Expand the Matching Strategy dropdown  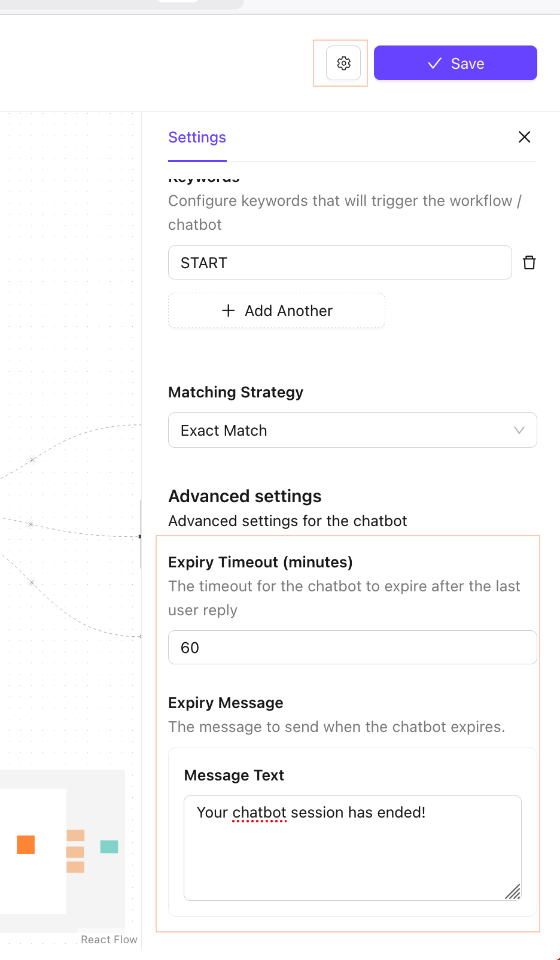click(352, 430)
